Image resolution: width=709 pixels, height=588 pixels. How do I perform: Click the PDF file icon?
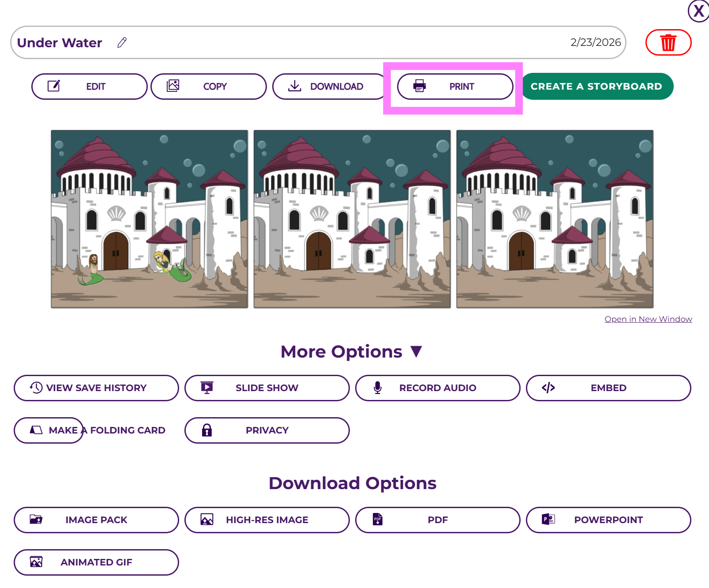(x=378, y=520)
